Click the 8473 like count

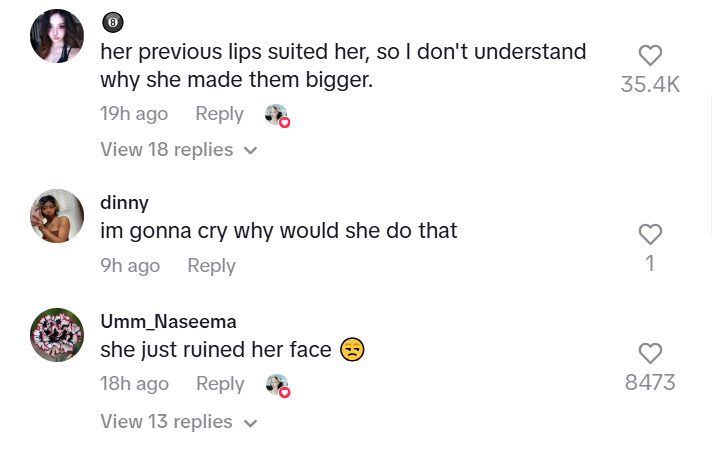tap(650, 382)
